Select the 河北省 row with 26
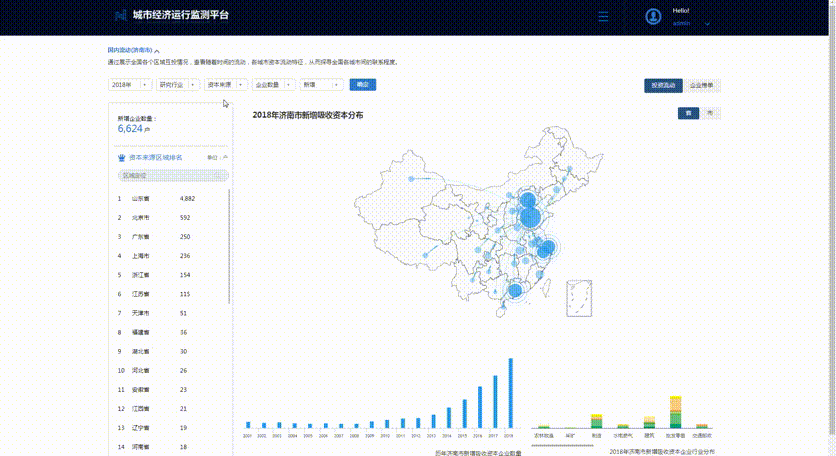 pyautogui.click(x=171, y=371)
